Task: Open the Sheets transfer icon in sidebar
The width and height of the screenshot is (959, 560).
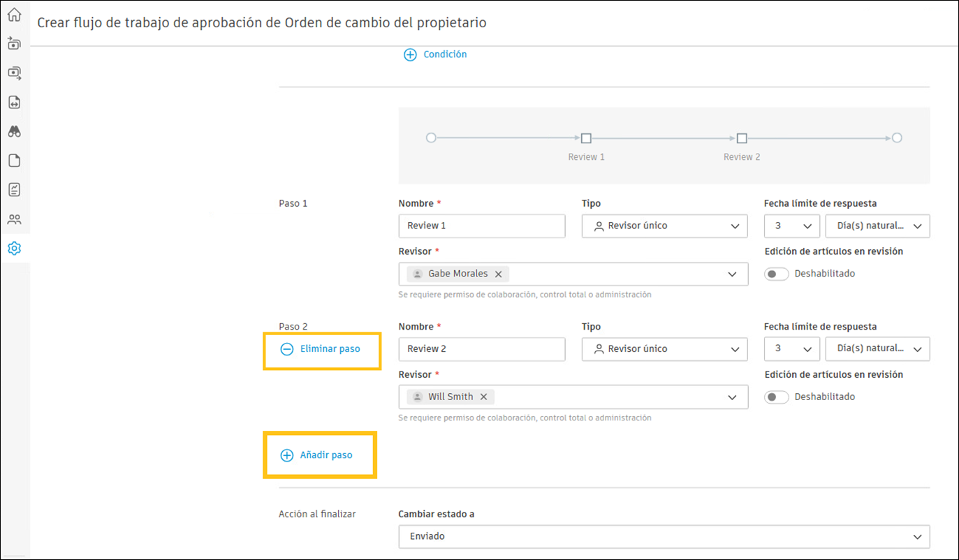Action: point(14,73)
